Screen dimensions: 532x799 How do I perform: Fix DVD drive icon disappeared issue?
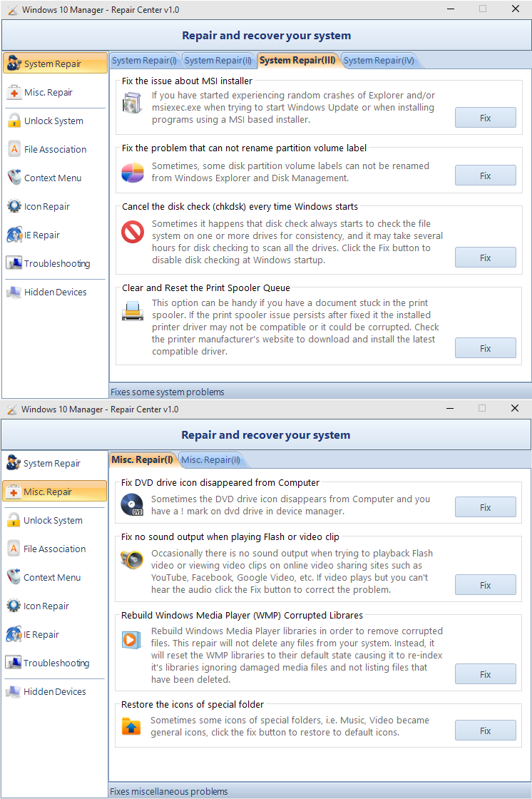pyautogui.click(x=485, y=507)
